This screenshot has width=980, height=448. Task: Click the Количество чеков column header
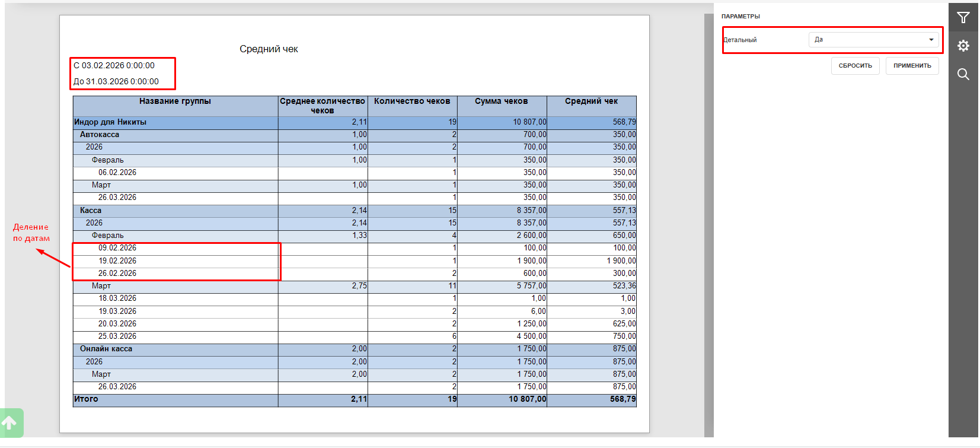(412, 101)
